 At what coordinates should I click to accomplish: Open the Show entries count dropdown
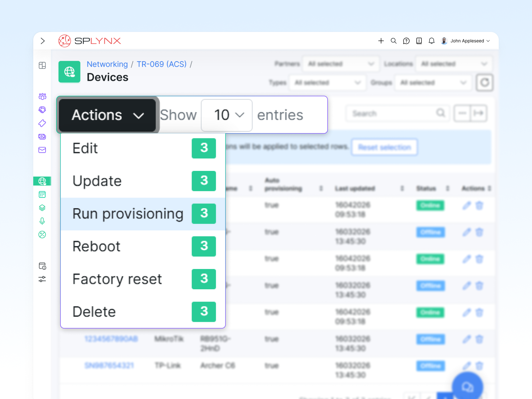point(226,115)
